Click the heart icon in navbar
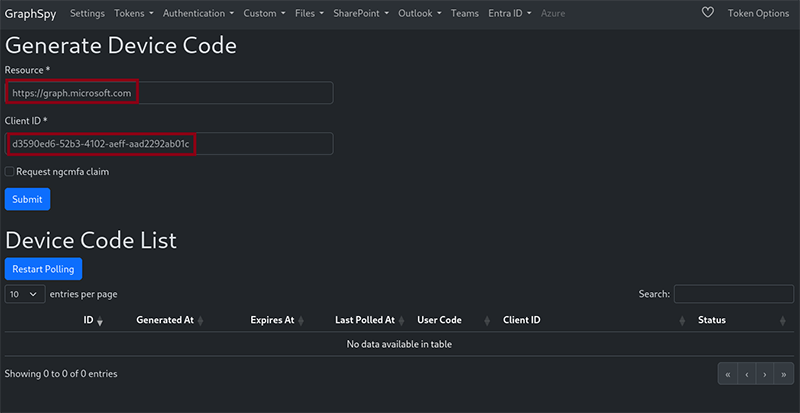The image size is (800, 413). click(x=708, y=13)
